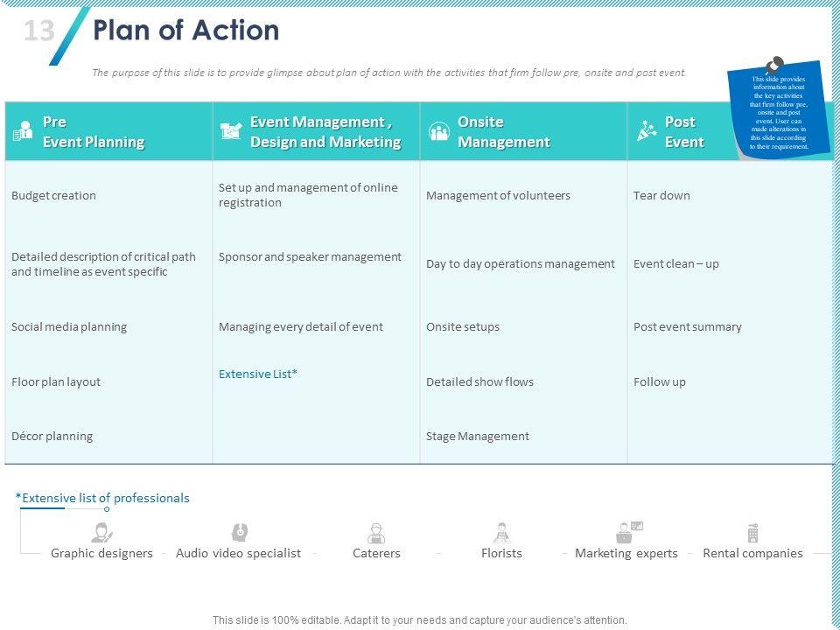Screen dimensions: 840x630
Task: Click the blue sticky note text
Action: (778, 115)
